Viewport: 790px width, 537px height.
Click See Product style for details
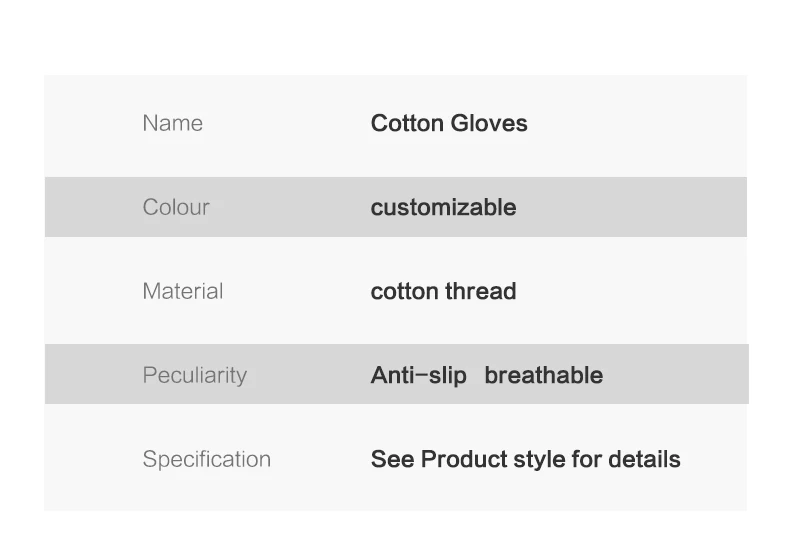point(525,460)
